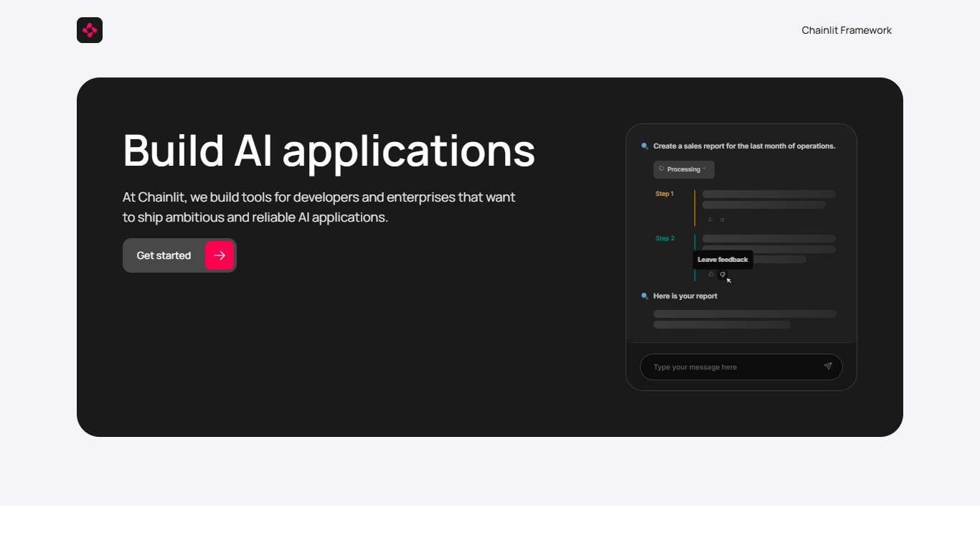
Task: Click the thumbs-down icon under Step 2
Action: point(722,274)
